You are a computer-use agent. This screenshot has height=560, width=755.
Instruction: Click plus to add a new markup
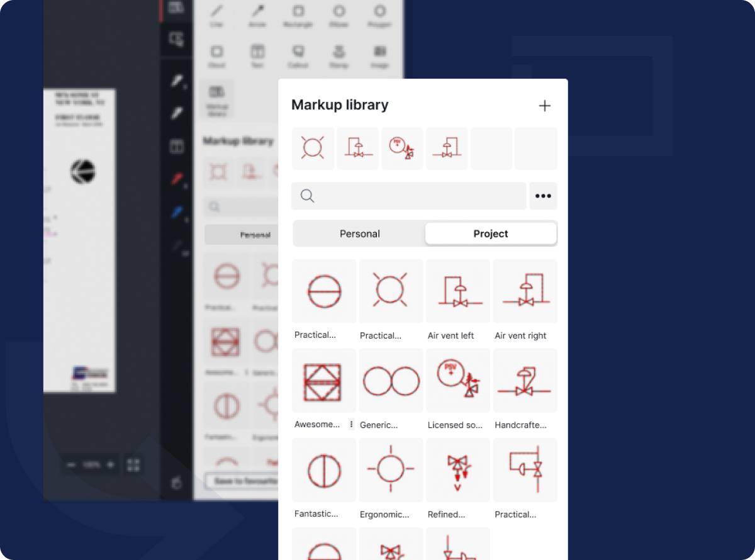pyautogui.click(x=545, y=106)
